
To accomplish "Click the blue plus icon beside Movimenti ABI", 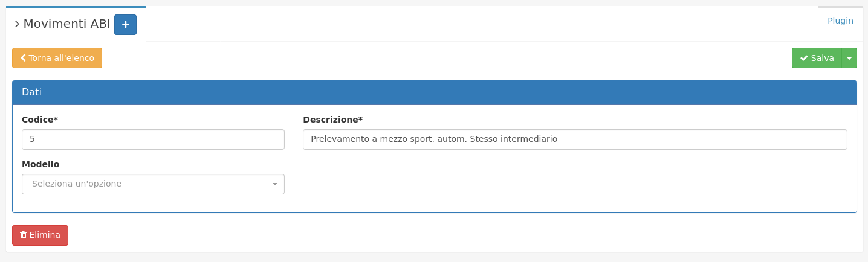I will click(125, 25).
